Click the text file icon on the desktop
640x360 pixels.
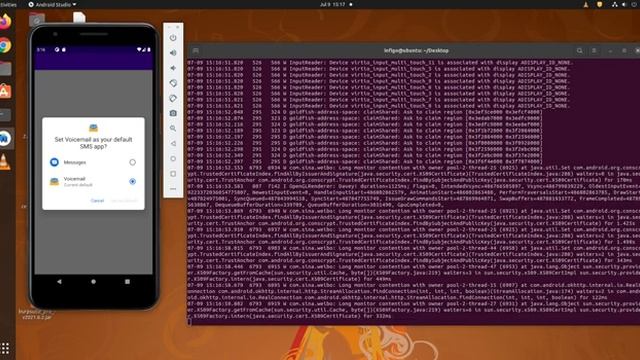(x=79, y=17)
